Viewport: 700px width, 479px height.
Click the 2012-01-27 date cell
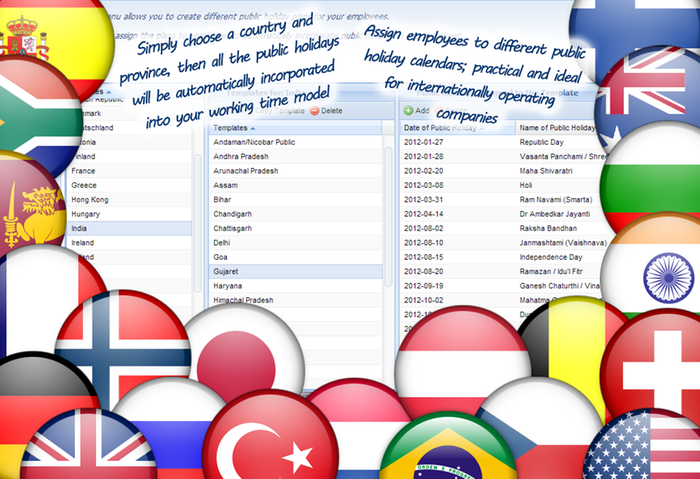pyautogui.click(x=423, y=142)
